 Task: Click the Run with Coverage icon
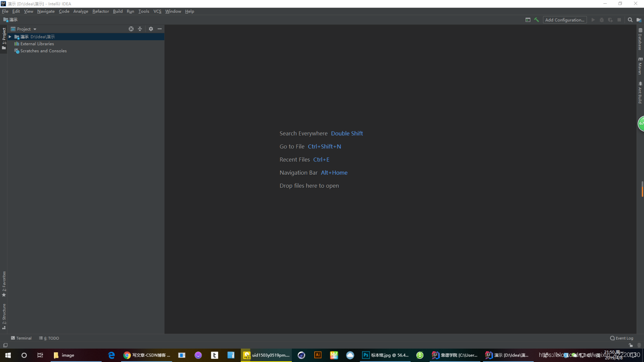pos(610,20)
